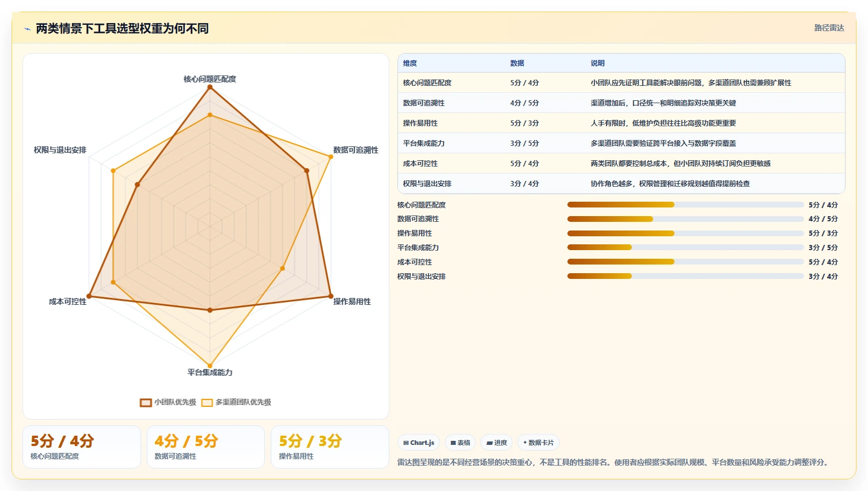Click the 平台集成能力 progress bar
This screenshot has width=868, height=491.
click(x=685, y=247)
